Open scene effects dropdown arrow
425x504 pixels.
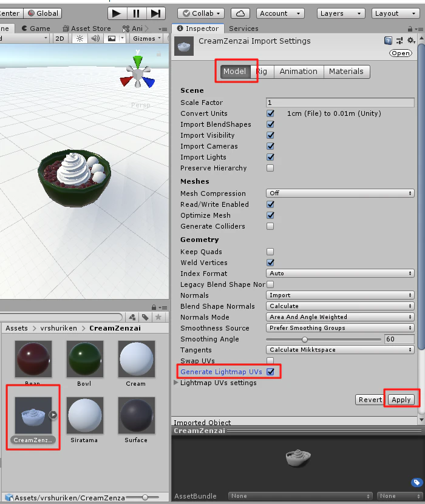(x=122, y=39)
